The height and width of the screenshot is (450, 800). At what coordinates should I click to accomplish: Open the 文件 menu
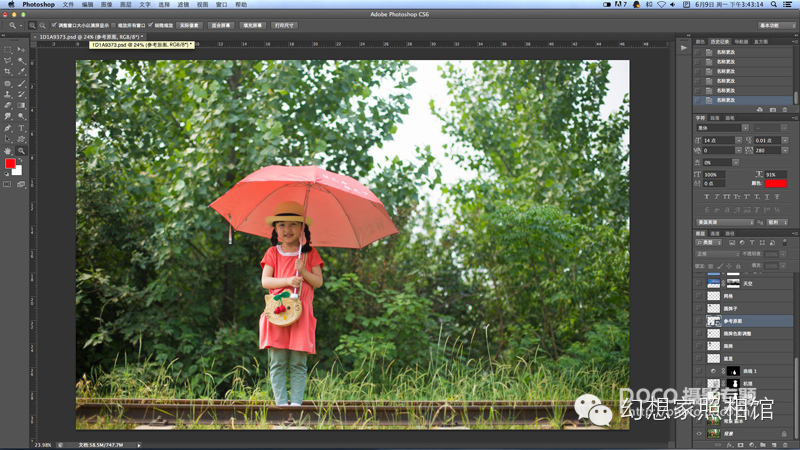68,4
